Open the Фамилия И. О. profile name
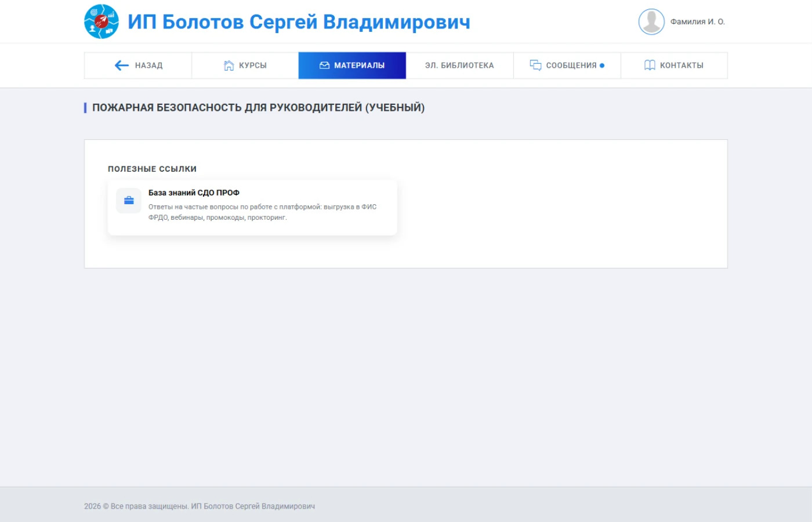812x522 pixels. (698, 21)
